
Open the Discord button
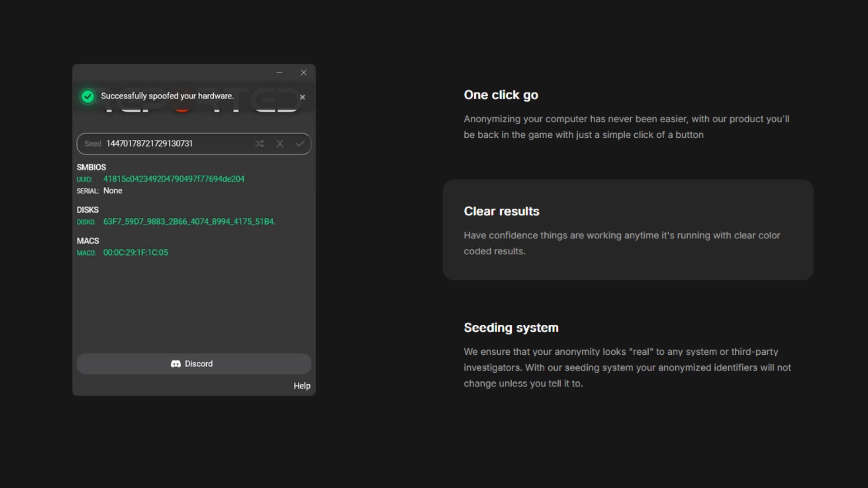coord(194,364)
